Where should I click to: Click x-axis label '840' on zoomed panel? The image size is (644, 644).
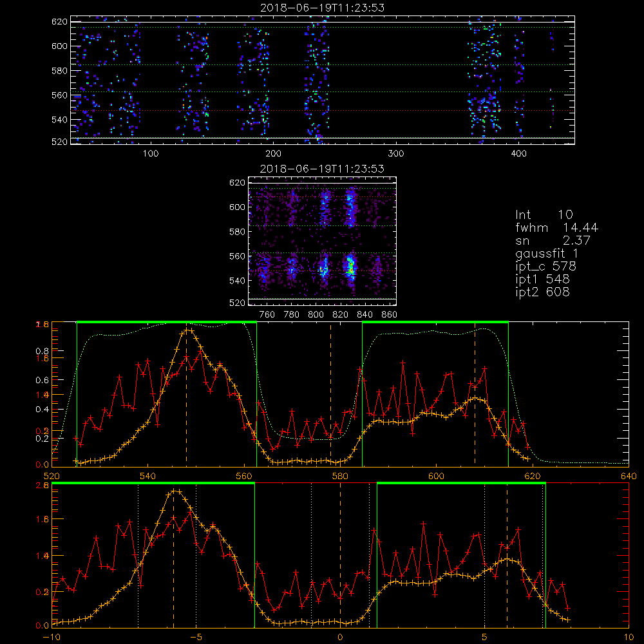tap(365, 315)
